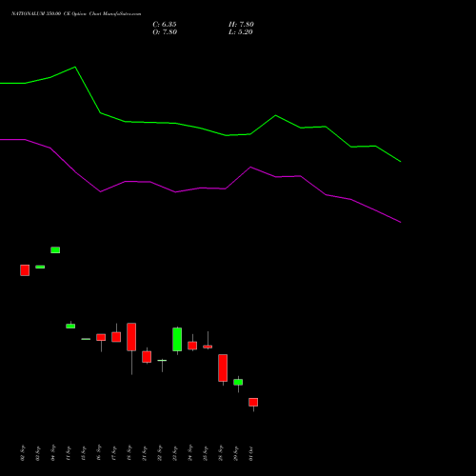Click the long red candlestick above 28 Sep
The height and width of the screenshot is (476, 476).
223,367
